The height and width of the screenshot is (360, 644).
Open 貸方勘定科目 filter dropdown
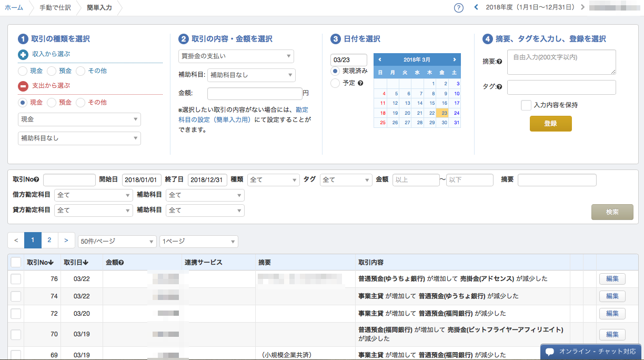coord(94,211)
